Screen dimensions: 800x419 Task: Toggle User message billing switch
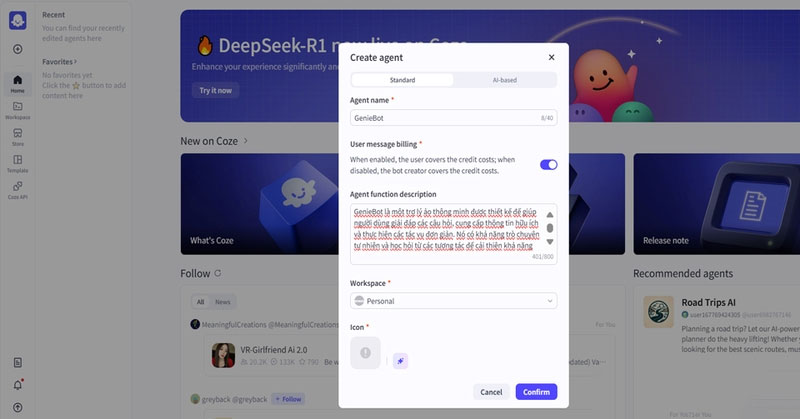tap(548, 165)
